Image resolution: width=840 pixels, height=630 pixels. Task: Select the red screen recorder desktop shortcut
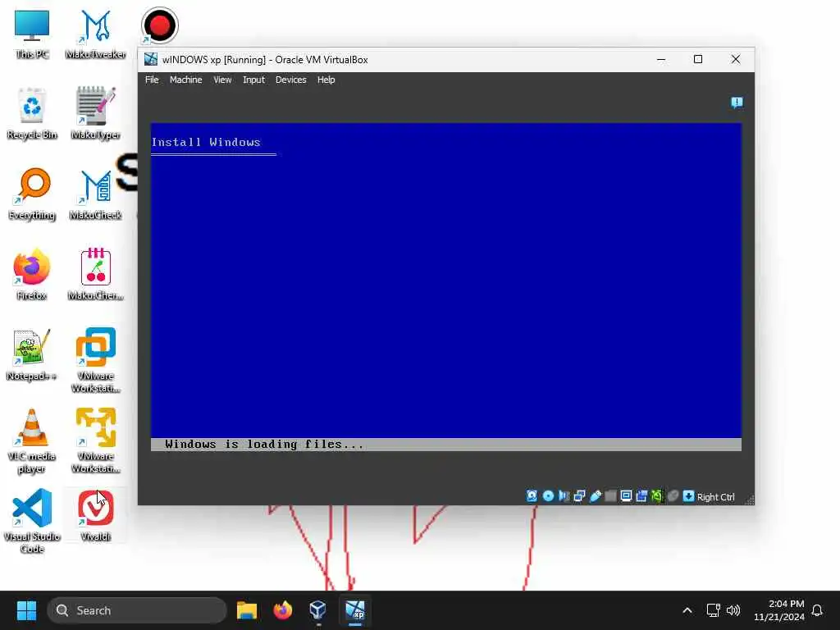click(160, 25)
